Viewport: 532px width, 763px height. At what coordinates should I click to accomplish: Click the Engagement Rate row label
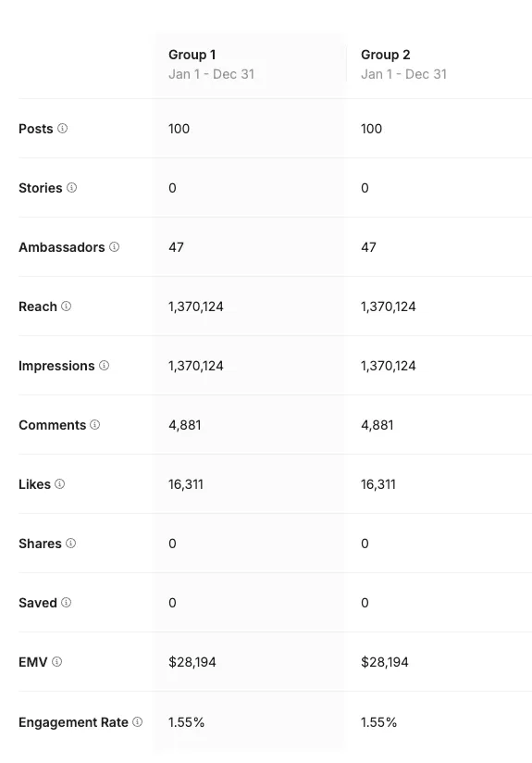[73, 722]
